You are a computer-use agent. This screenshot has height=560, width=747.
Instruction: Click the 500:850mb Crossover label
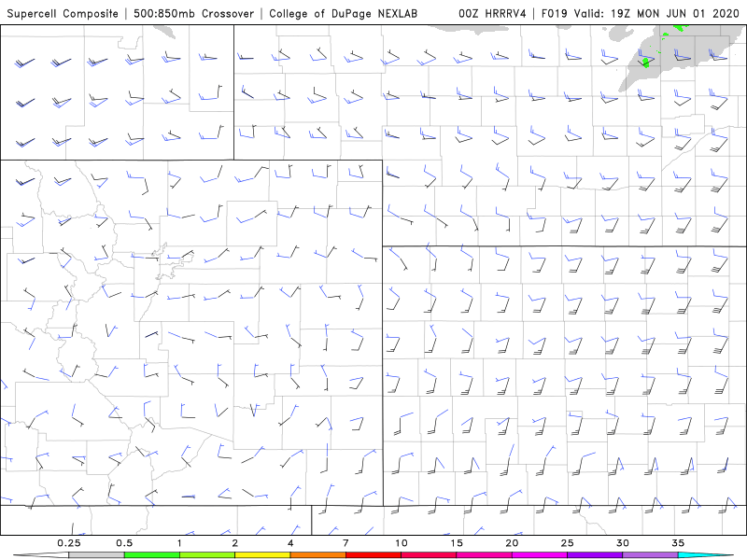pyautogui.click(x=194, y=13)
